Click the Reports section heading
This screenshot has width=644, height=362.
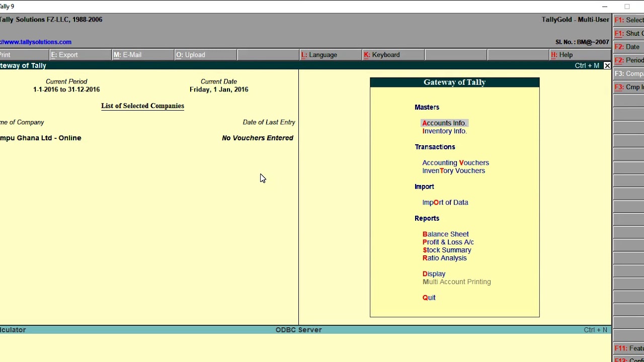pos(427,218)
